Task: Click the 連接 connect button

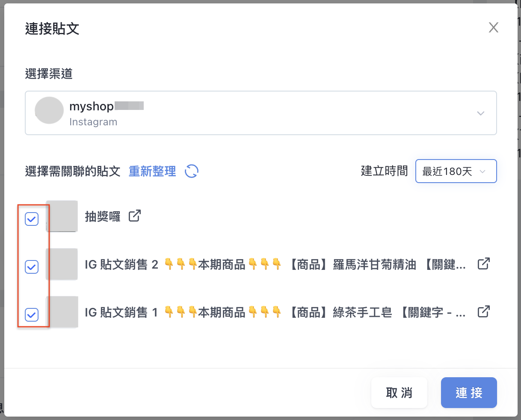Action: [x=469, y=393]
